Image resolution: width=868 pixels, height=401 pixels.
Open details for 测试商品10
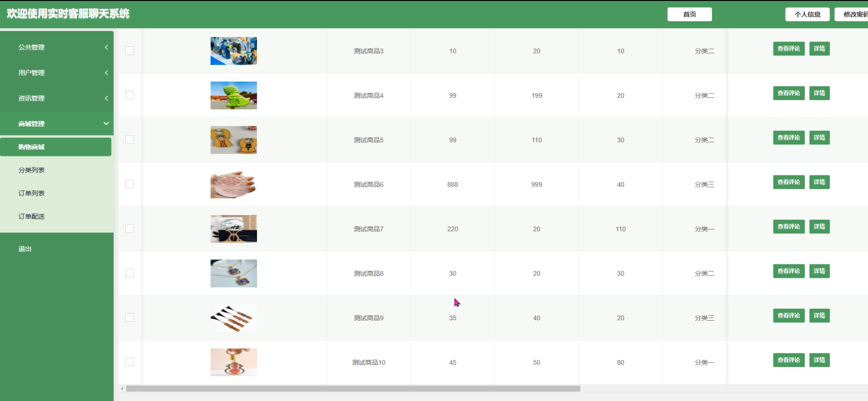point(820,360)
